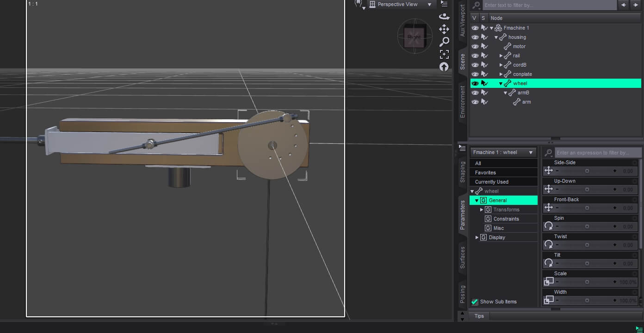This screenshot has width=644, height=333.
Task: Hide the motor node with its eye icon
Action: coord(475,46)
